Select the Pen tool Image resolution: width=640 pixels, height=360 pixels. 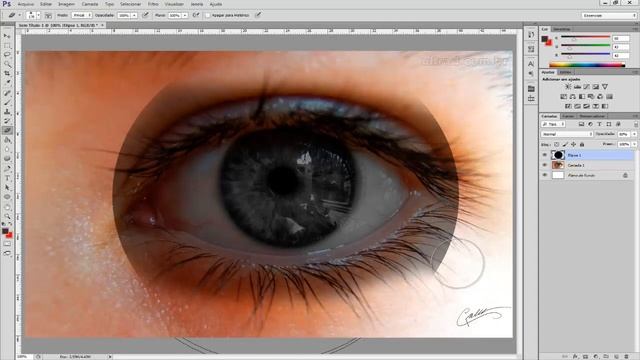[7, 169]
